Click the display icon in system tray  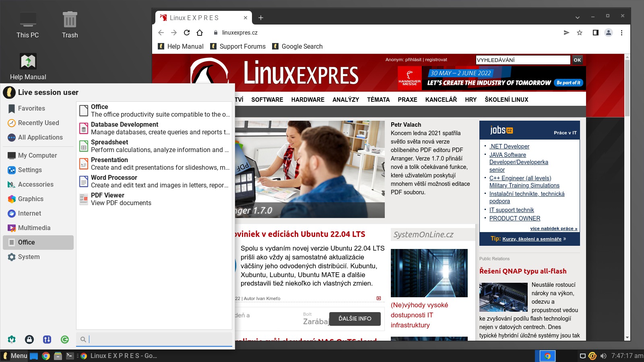[x=582, y=356]
